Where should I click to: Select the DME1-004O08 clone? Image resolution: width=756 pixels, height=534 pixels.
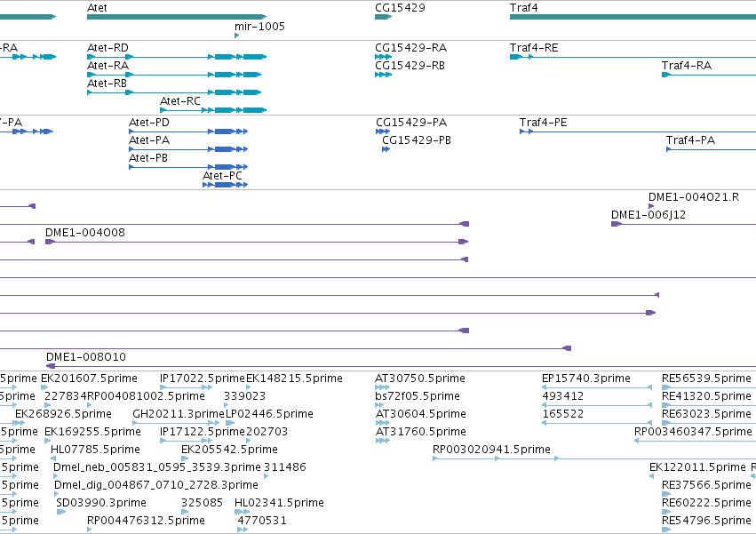click(257, 242)
